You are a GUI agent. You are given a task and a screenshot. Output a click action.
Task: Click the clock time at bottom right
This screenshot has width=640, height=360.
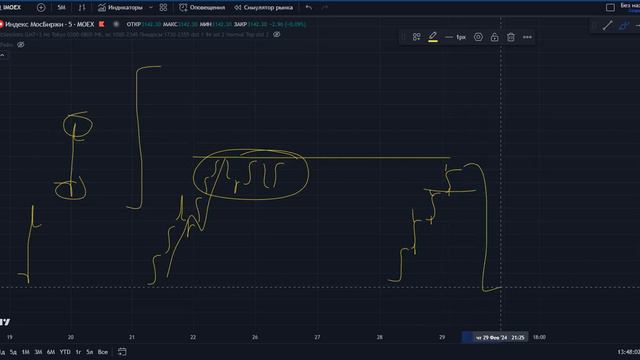[x=629, y=352]
